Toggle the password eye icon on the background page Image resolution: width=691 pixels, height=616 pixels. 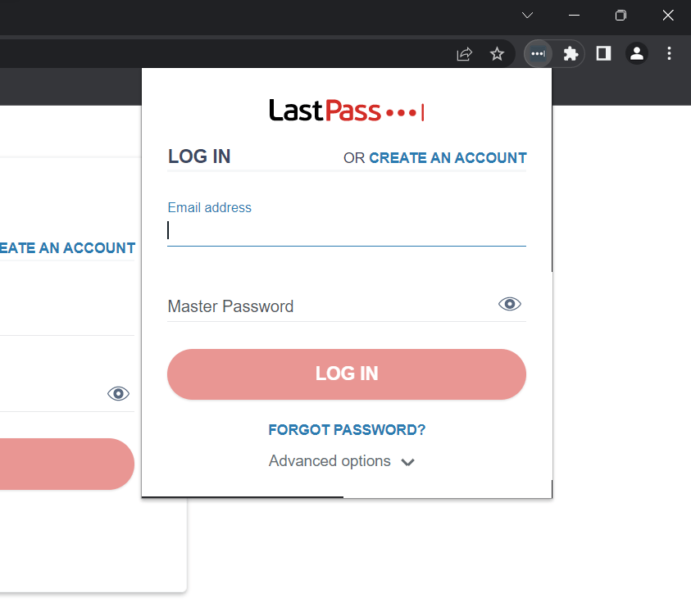click(118, 393)
